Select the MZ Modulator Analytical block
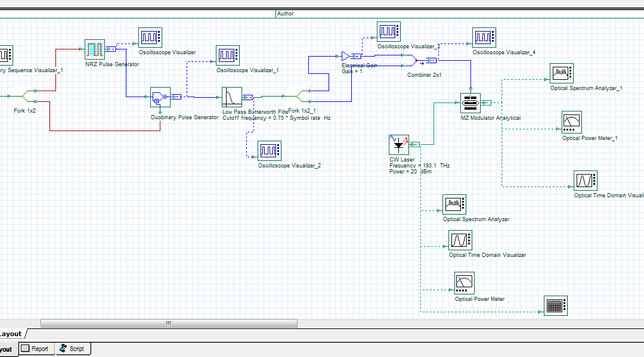Screen dimensions: 644x357 point(470,103)
